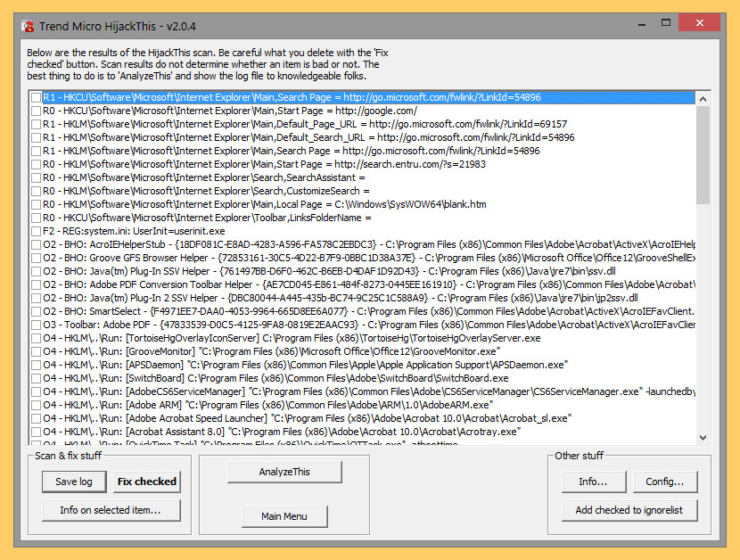Return to the Main Menu
Viewport: 740px width, 560px height.
[284, 516]
